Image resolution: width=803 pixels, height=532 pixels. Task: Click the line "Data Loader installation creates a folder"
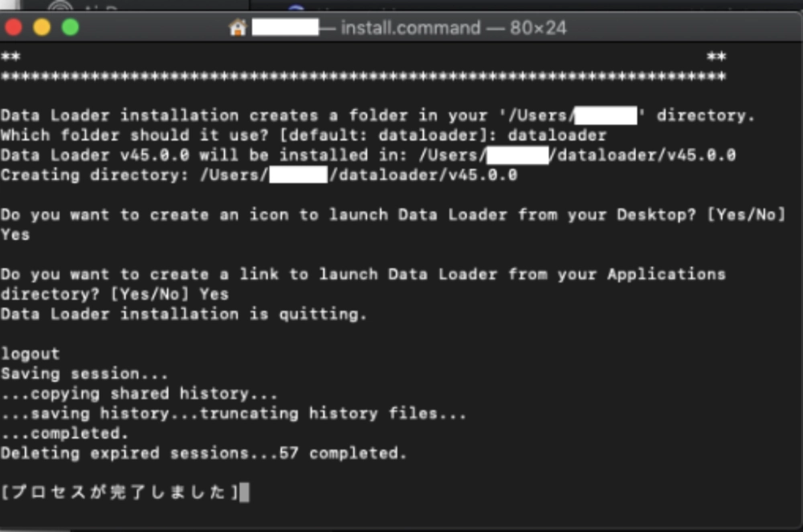click(377, 116)
